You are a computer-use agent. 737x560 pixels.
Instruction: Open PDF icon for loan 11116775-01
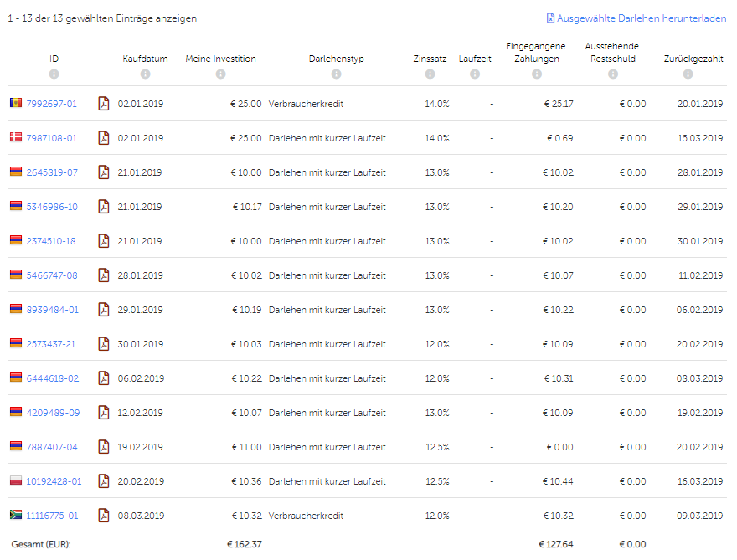click(103, 516)
